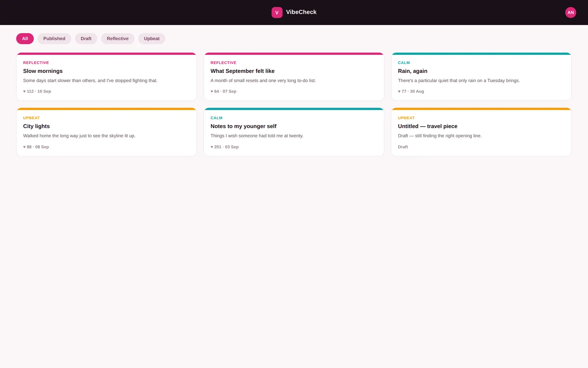
Task: Click the 88 · 08 Sep meta text
Action: tap(36, 147)
